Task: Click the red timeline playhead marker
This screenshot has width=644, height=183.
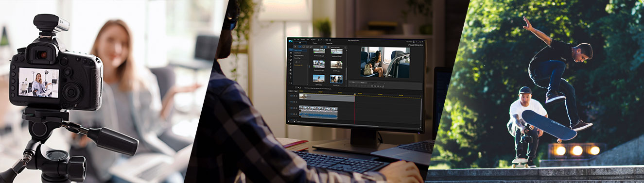Action: point(355,94)
